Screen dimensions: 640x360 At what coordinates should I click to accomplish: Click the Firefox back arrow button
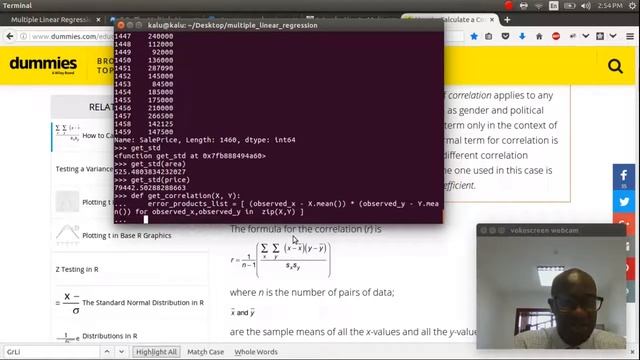pyautogui.click(x=10, y=36)
